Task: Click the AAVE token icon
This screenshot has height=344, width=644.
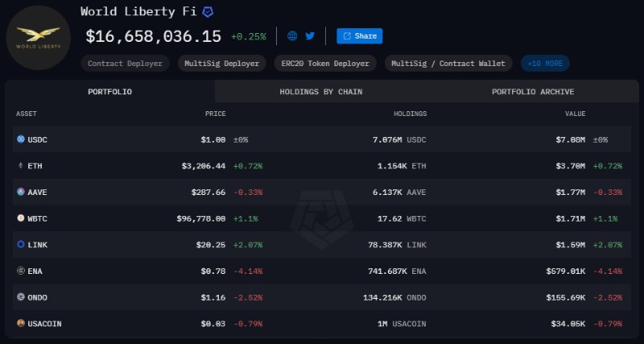Action: coord(21,192)
